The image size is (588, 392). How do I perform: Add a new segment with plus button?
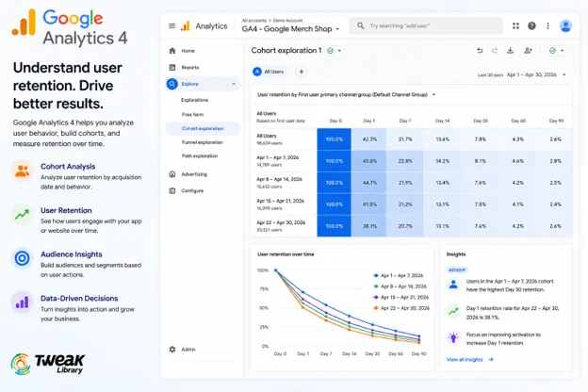[302, 72]
